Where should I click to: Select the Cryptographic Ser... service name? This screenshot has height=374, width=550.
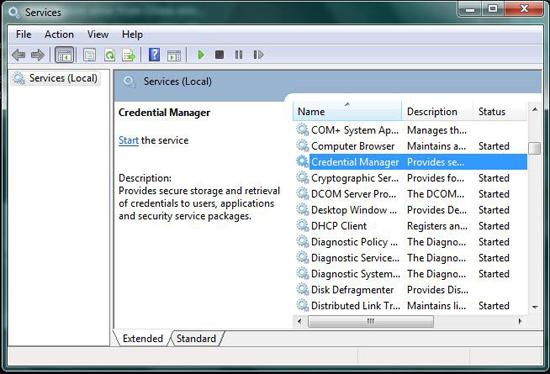coord(355,178)
